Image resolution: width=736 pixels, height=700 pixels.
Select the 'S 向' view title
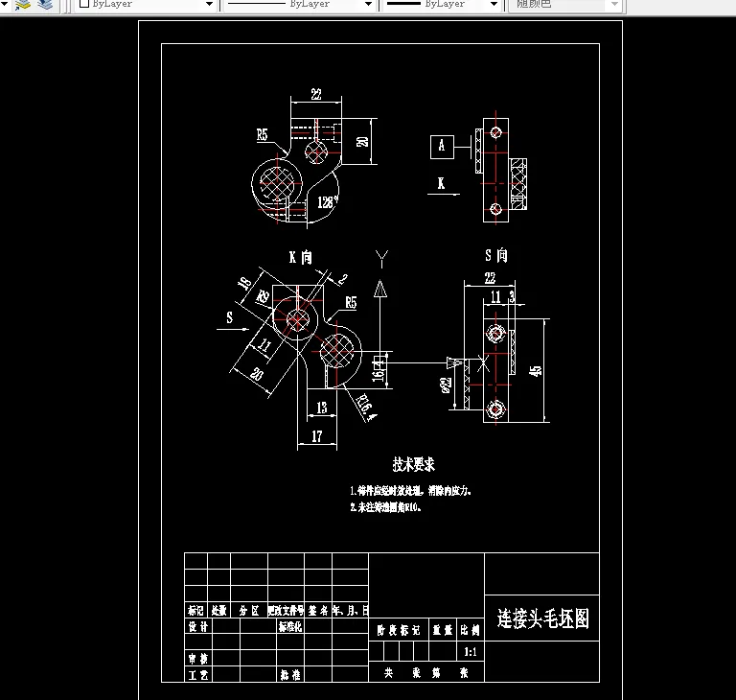tap(496, 255)
